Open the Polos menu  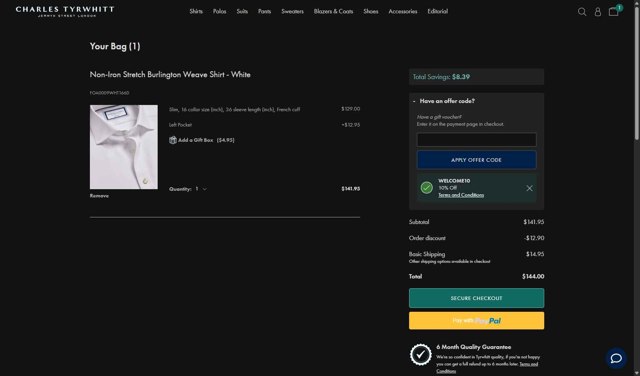pos(219,11)
